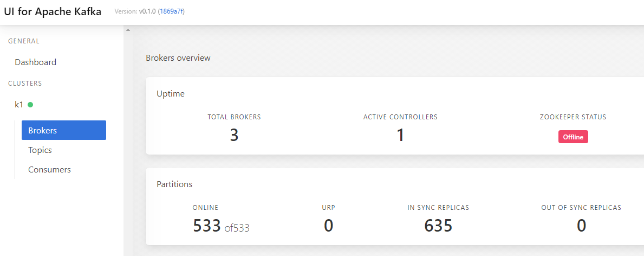This screenshot has width=644, height=256.
Task: Click the Brokers overview heading
Action: [x=178, y=58]
